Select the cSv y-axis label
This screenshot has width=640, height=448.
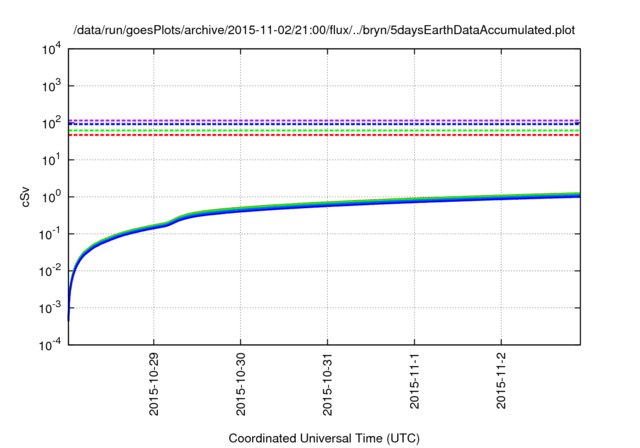point(25,197)
